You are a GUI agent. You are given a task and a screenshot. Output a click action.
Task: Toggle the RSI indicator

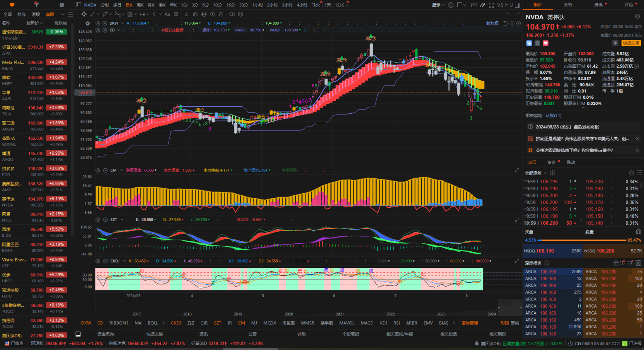pos(396,323)
